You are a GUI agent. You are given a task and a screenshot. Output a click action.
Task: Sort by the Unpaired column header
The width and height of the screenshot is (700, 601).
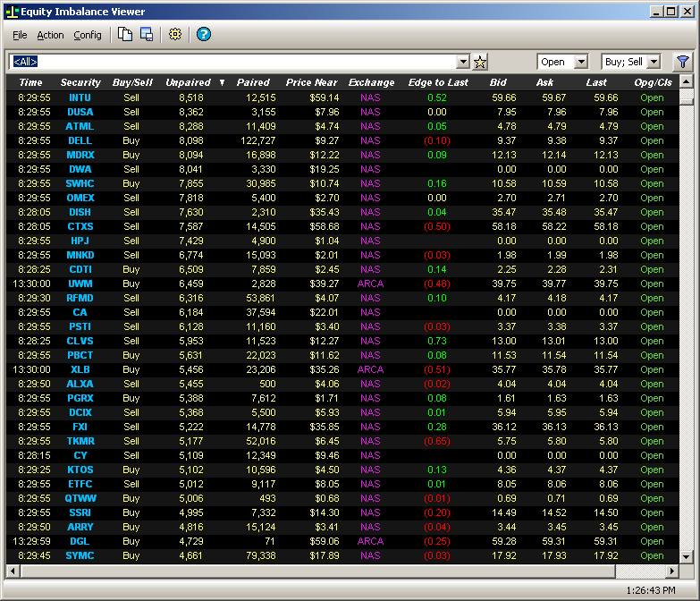pyautogui.click(x=188, y=82)
